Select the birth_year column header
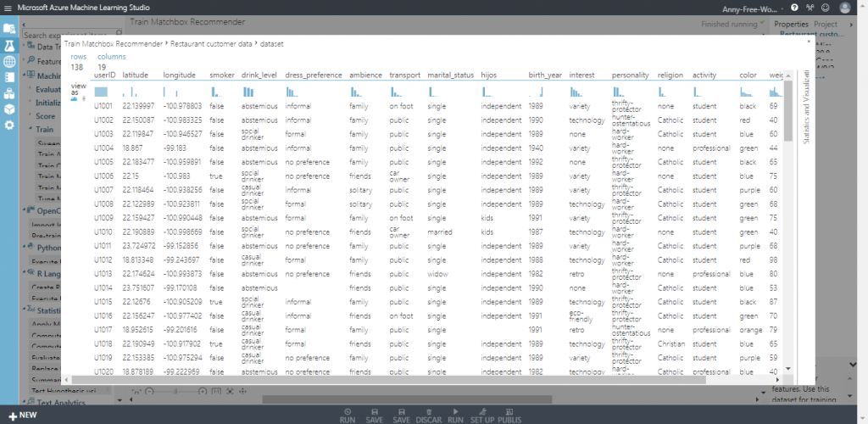 pos(545,75)
